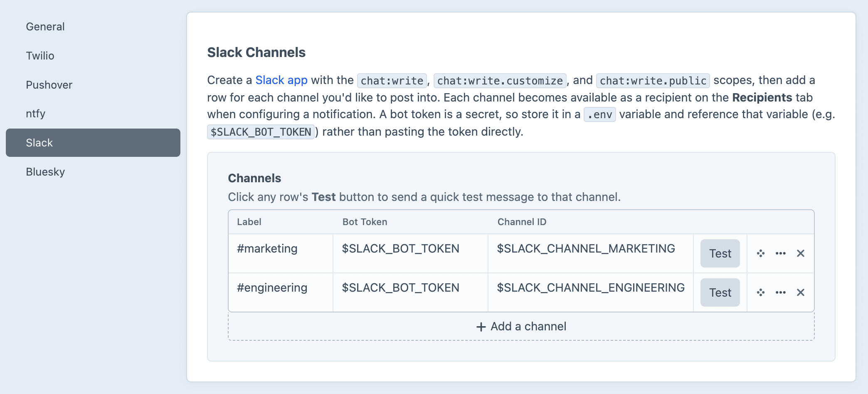Click the drag handle icon in #marketing row
868x394 pixels.
pos(761,253)
